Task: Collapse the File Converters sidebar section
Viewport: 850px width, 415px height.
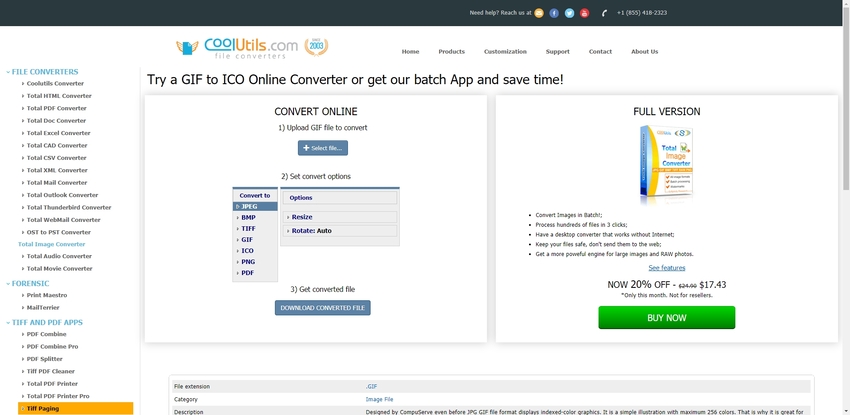Action: click(43, 72)
